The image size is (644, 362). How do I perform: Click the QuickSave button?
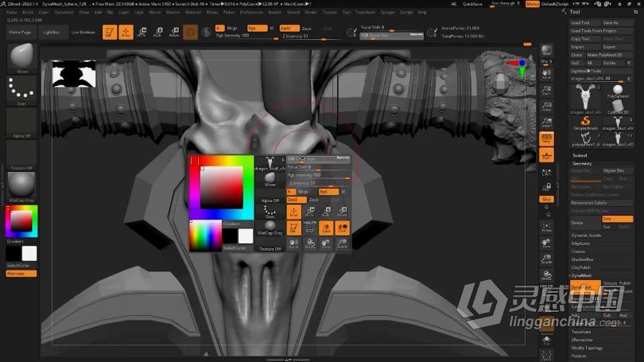[473, 4]
